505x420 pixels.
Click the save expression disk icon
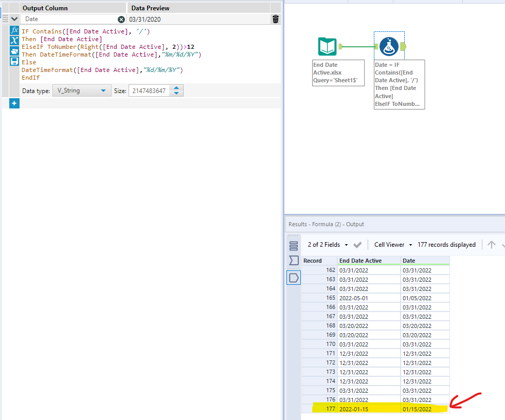[x=14, y=61]
